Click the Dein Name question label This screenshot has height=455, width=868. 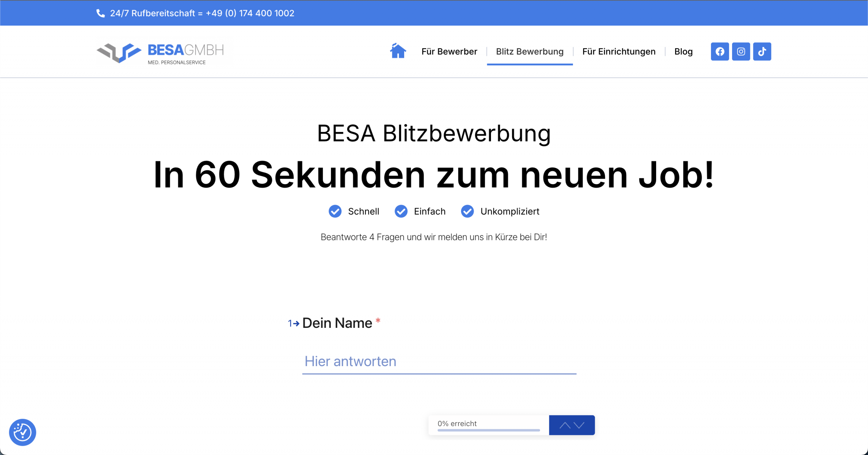(337, 323)
